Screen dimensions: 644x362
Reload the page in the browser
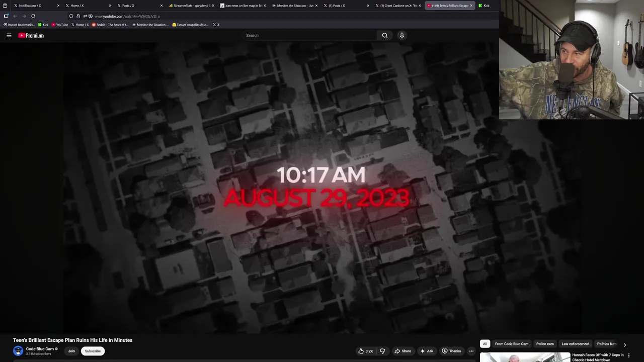(33, 16)
